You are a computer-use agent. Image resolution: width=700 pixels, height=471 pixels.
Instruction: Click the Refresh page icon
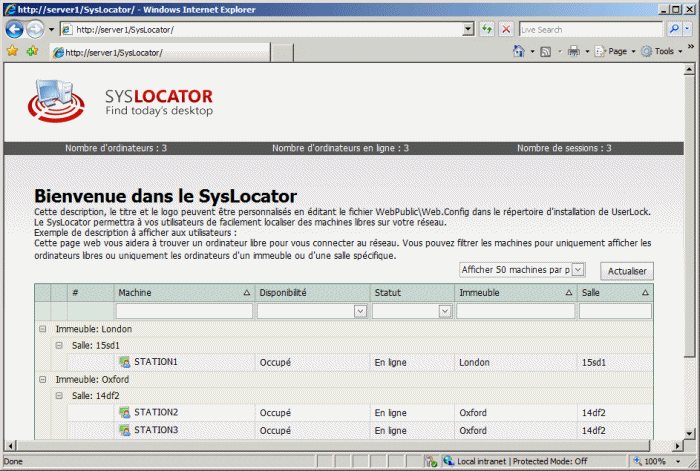click(x=487, y=29)
